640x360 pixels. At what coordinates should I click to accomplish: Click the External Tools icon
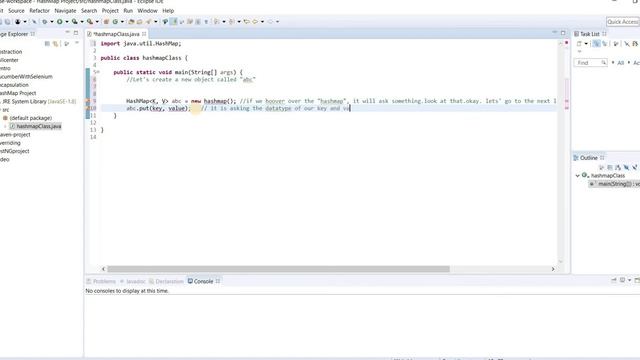point(90,22)
